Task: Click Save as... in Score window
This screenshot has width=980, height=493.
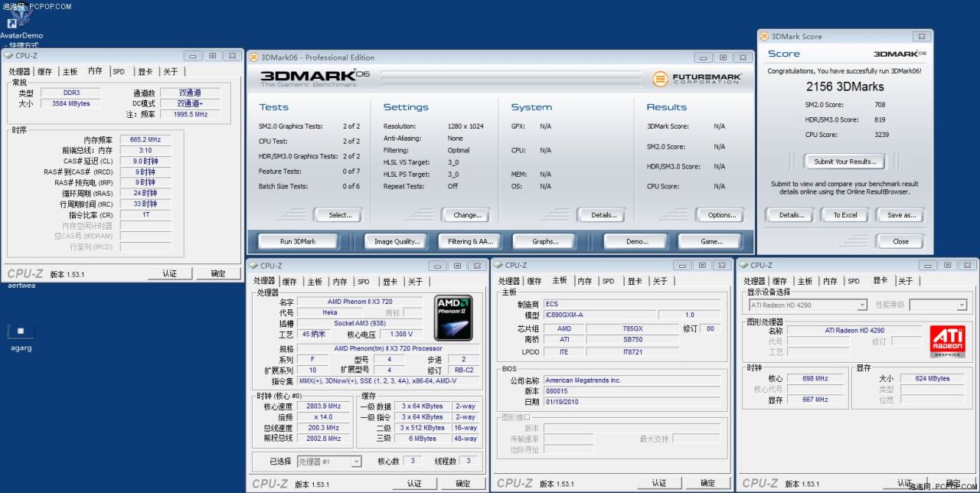Action: [901, 215]
